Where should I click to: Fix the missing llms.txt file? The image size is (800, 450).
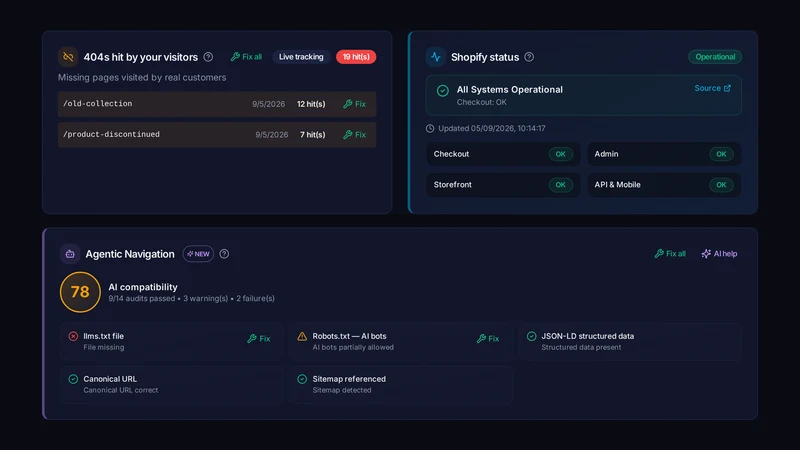[x=259, y=339]
